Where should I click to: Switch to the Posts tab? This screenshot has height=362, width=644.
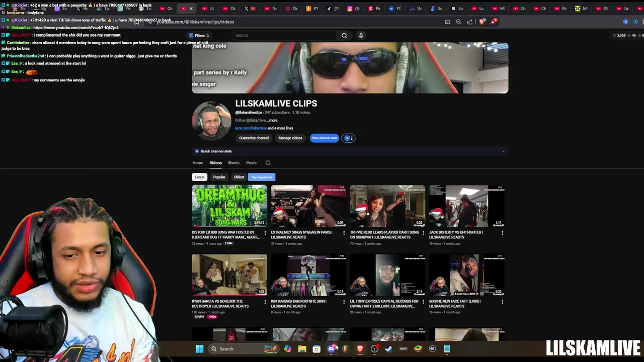click(252, 163)
